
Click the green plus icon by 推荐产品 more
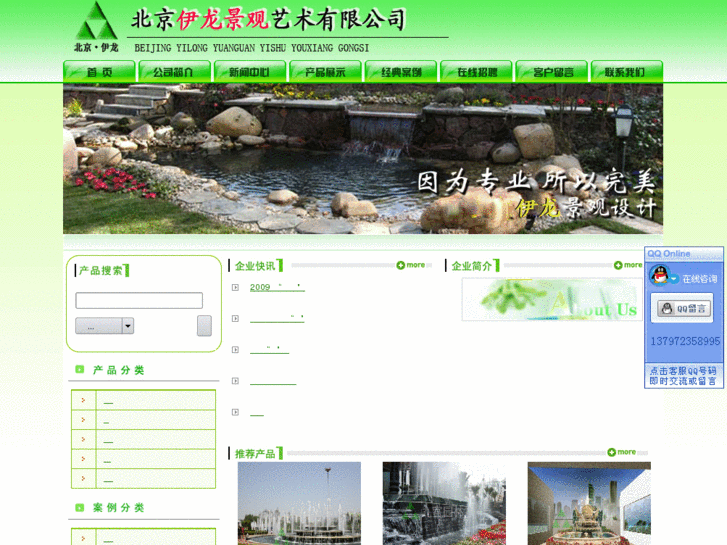612,452
